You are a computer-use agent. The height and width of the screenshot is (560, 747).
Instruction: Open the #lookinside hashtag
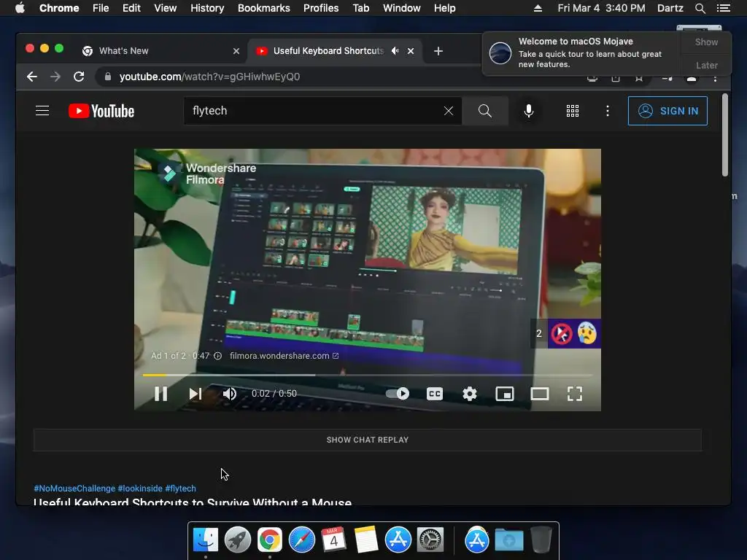140,489
